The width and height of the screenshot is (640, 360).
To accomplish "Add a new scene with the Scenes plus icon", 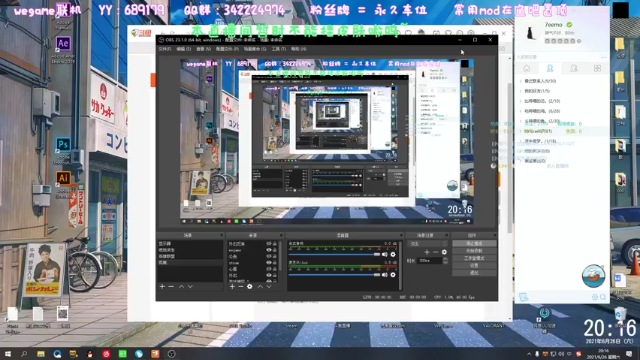I will pyautogui.click(x=162, y=287).
